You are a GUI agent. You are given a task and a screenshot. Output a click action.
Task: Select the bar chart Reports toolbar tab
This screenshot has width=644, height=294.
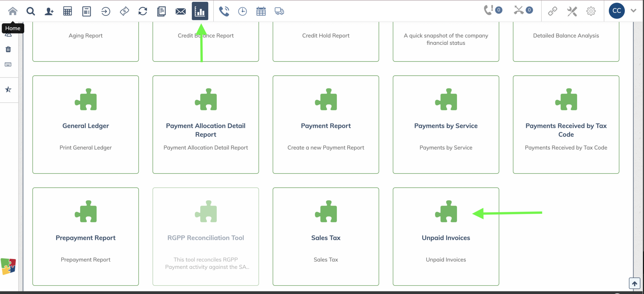pyautogui.click(x=200, y=11)
